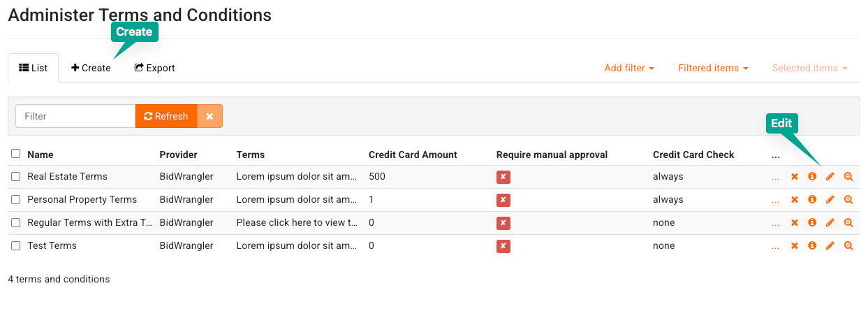Edit the Test Terms entry
The image size is (868, 316).
point(830,246)
